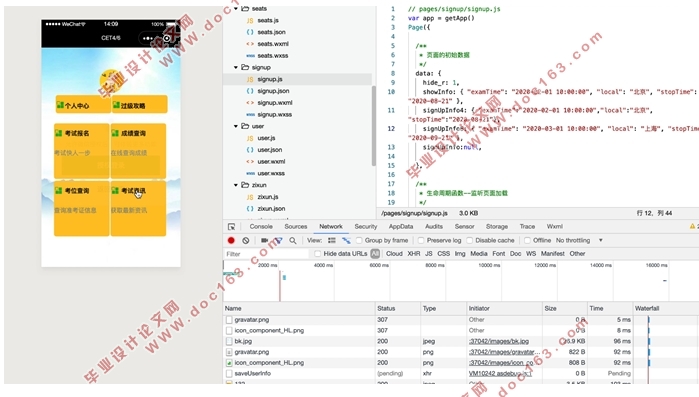Open initiator link for bk.jpg

[499, 341]
